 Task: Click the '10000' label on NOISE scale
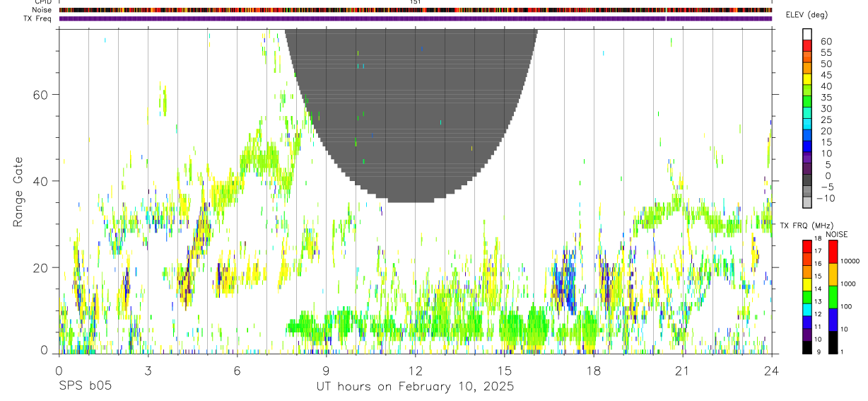pos(850,261)
